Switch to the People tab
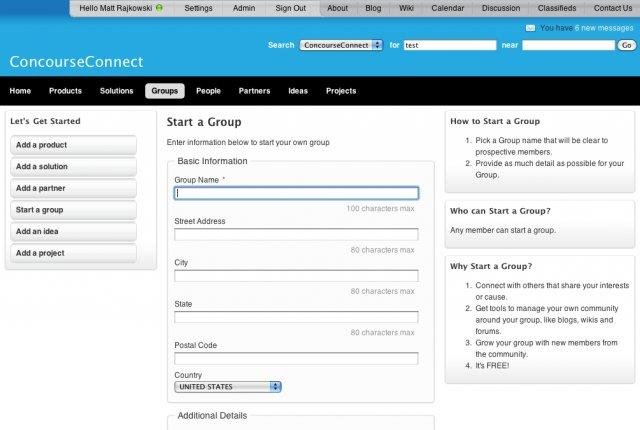 tap(208, 91)
